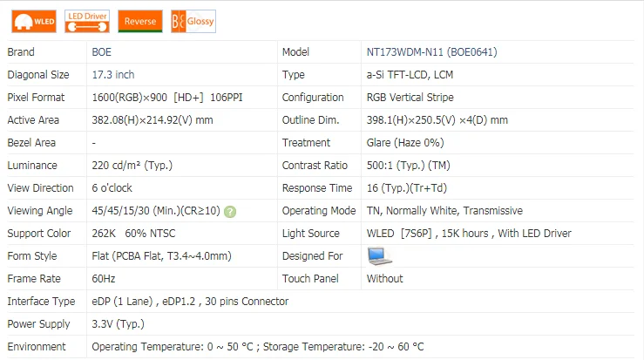Click the Designed For label

(x=312, y=256)
